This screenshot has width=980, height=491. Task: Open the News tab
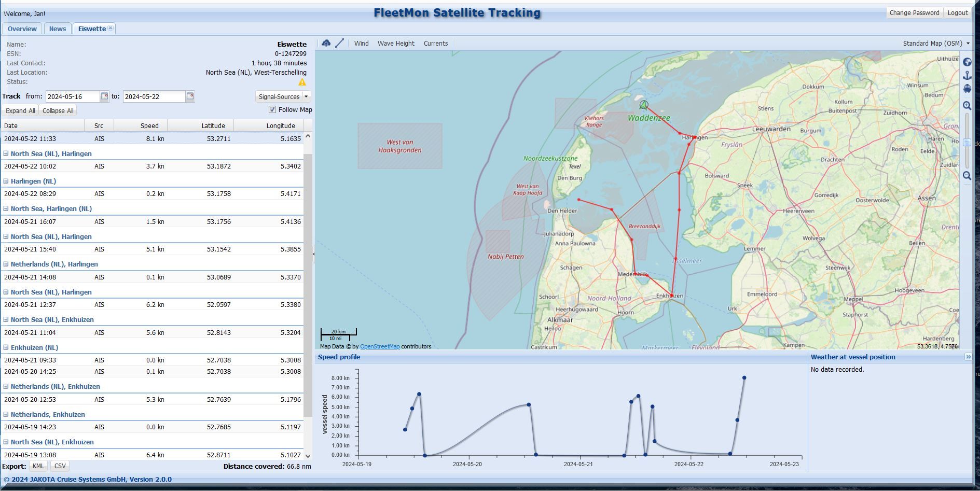pyautogui.click(x=58, y=29)
